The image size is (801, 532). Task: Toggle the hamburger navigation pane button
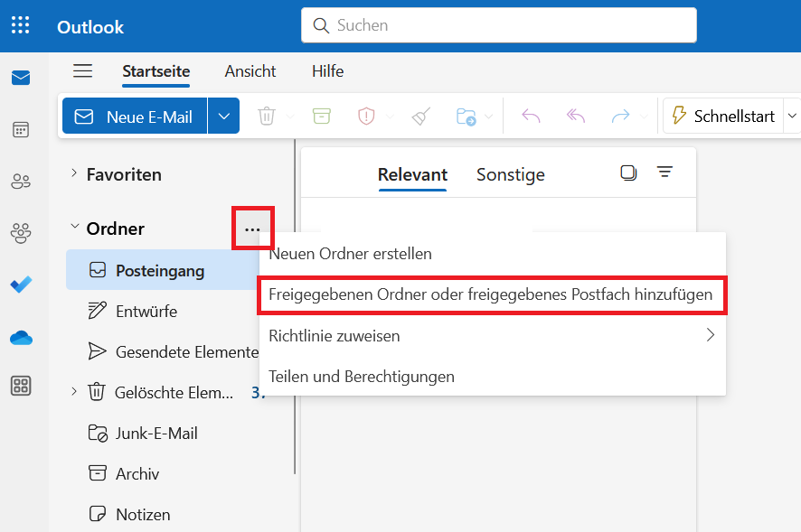coord(83,70)
